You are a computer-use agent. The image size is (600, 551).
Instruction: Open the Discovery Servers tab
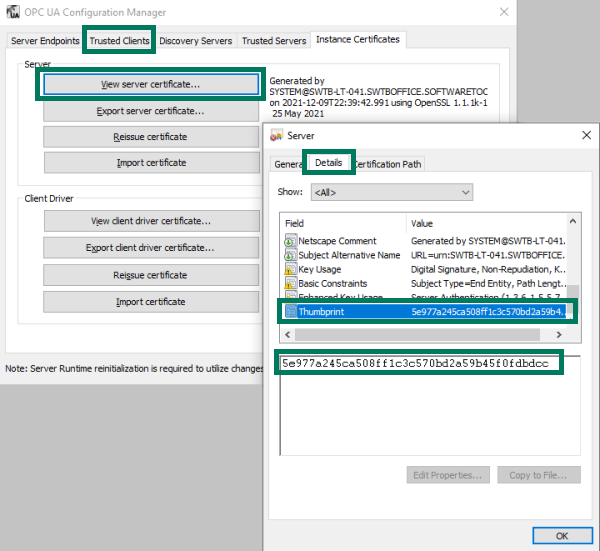(196, 41)
